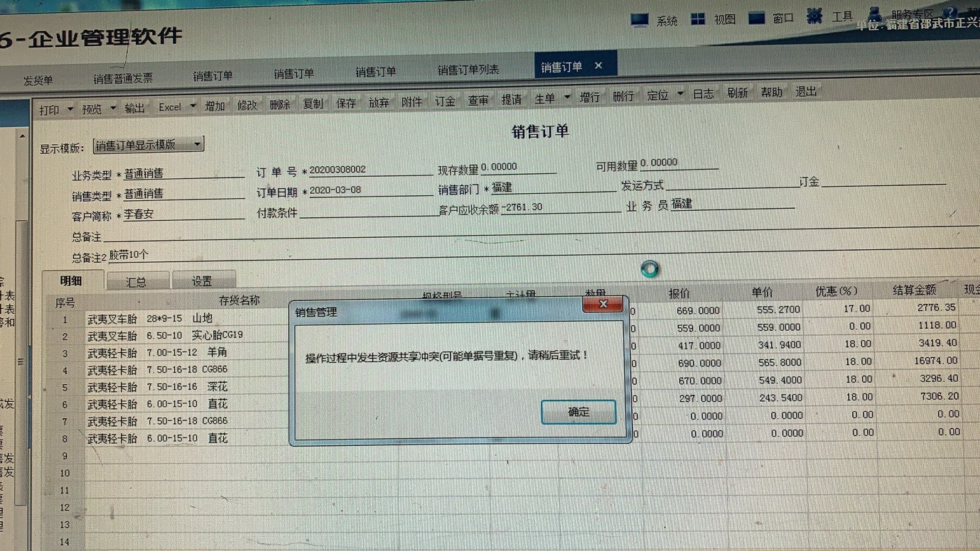Viewport: 980px width, 551px height.
Task: Click 确定 in the conflict dialog
Action: tap(578, 412)
